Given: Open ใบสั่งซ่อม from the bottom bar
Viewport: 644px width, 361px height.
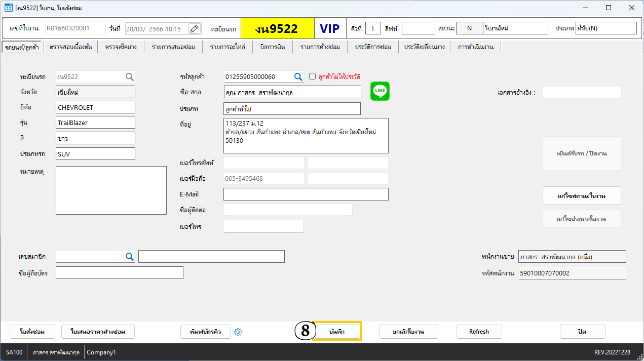Looking at the screenshot, I should (x=32, y=332).
